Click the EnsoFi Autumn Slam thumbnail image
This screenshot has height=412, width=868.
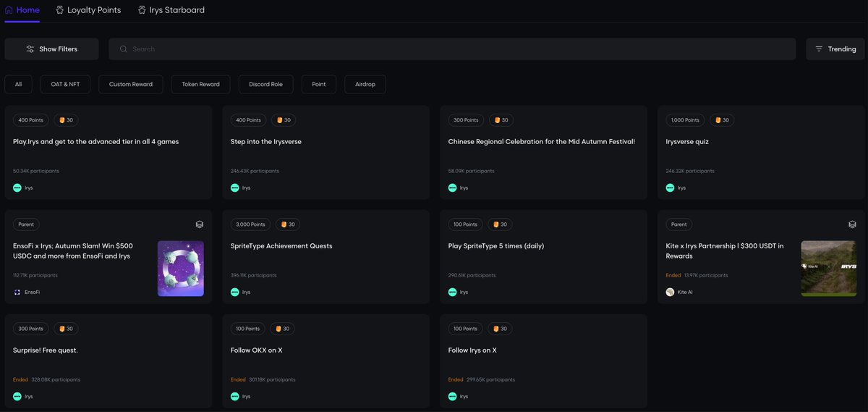pos(181,269)
